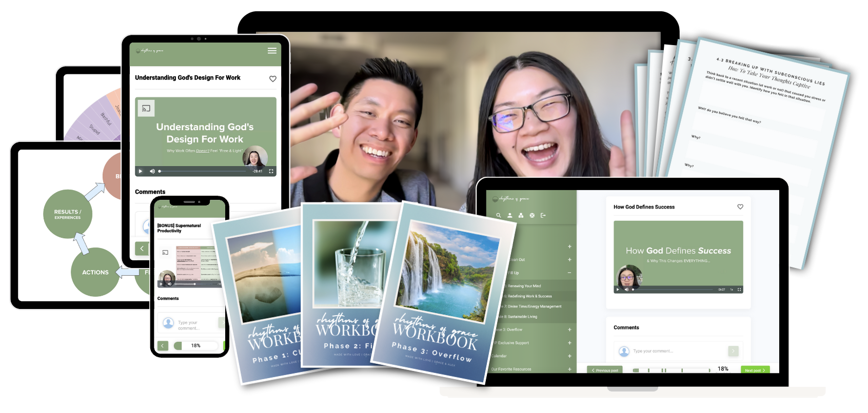Collapse the Fill Up section in the sidebar

tap(569, 273)
